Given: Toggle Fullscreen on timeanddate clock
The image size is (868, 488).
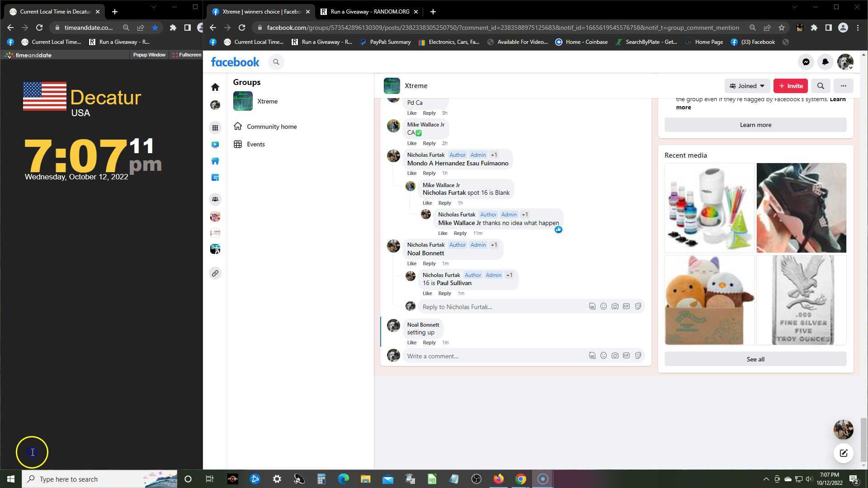Looking at the screenshot, I should (x=187, y=55).
